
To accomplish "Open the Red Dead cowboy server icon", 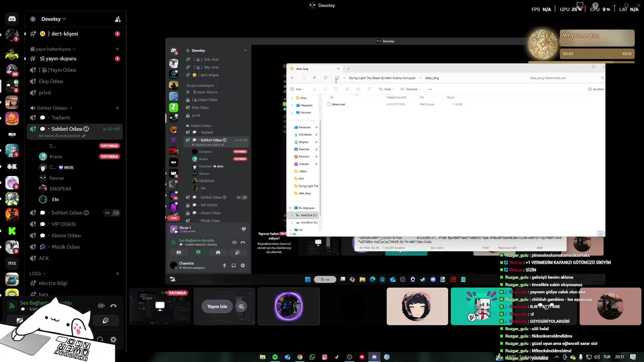I will coord(12,214).
